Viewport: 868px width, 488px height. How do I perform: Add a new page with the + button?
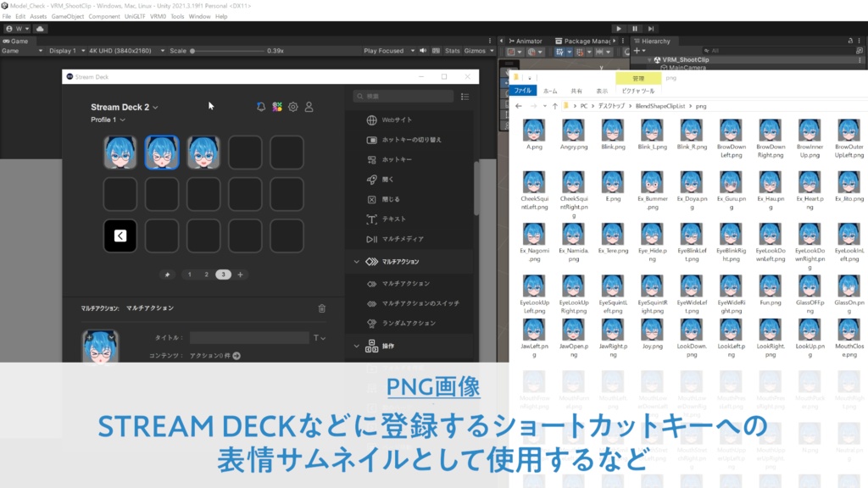240,274
